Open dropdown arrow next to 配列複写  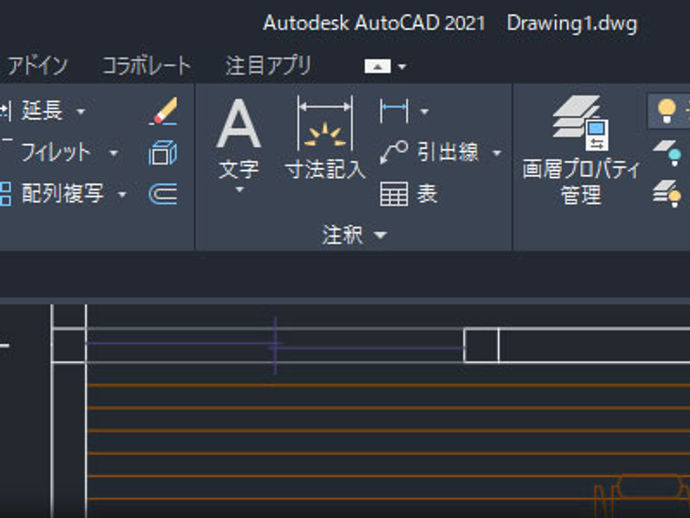tap(122, 194)
